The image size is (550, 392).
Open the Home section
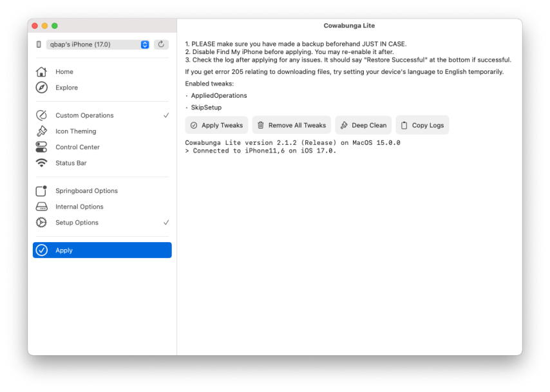coord(102,71)
